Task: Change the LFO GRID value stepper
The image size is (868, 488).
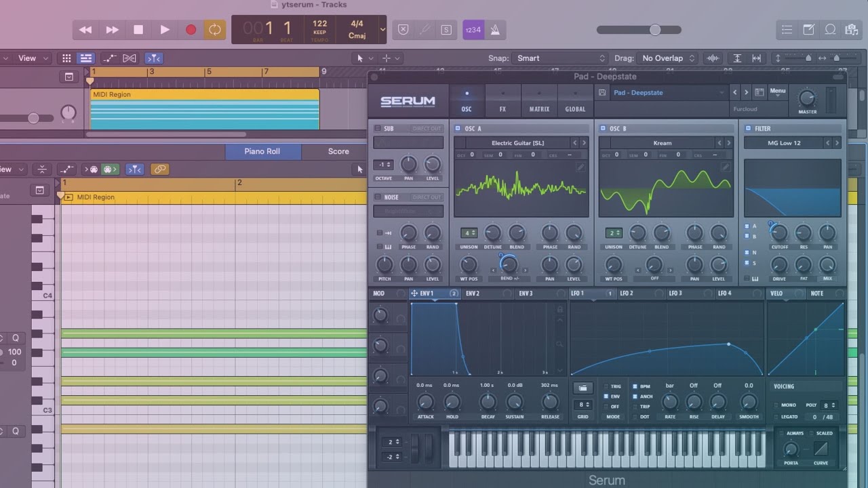Action: [583, 405]
